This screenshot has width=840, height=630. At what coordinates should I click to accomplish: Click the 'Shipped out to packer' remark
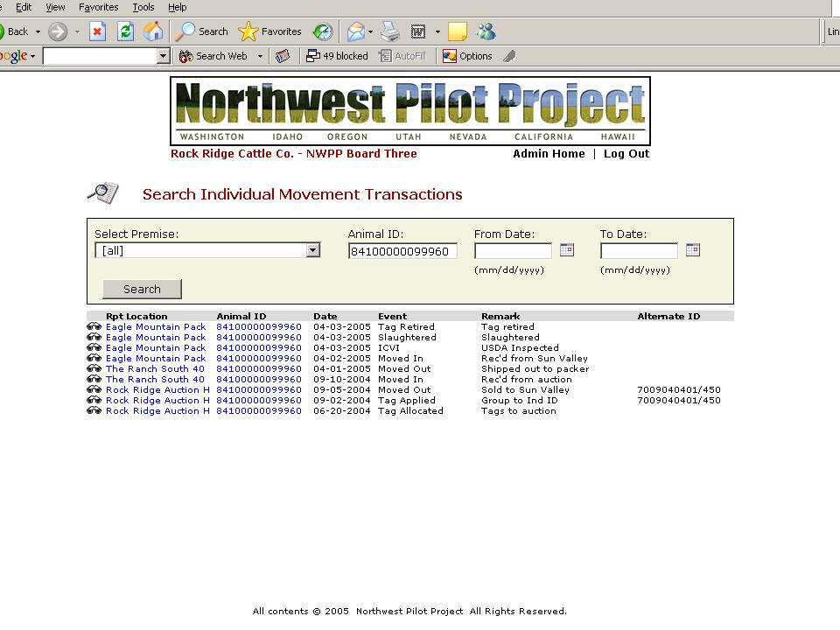tap(535, 368)
